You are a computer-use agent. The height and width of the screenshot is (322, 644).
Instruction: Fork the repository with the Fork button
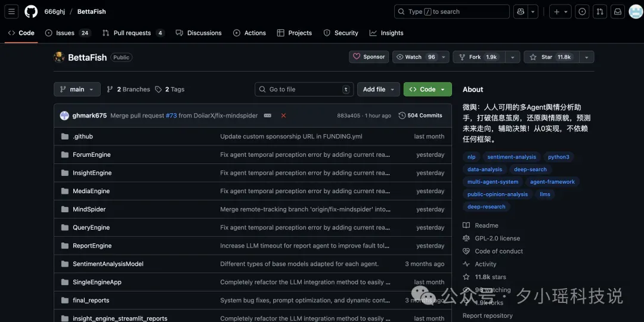(479, 57)
